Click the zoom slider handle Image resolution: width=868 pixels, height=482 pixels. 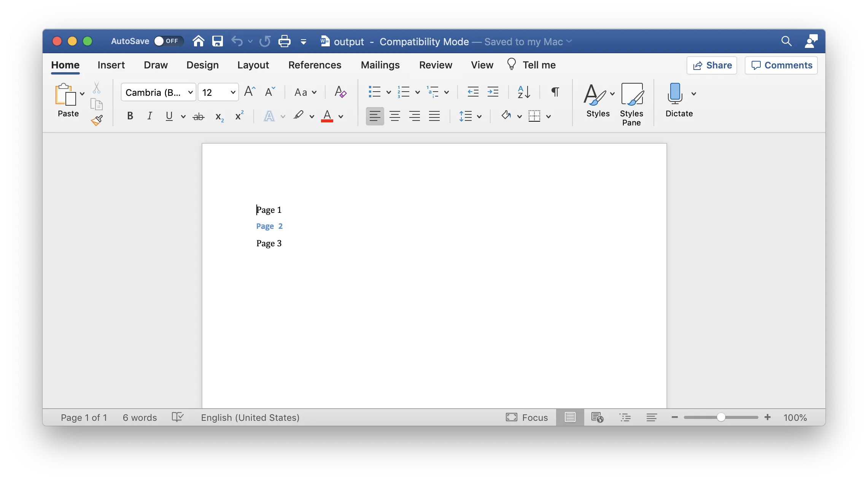(721, 417)
